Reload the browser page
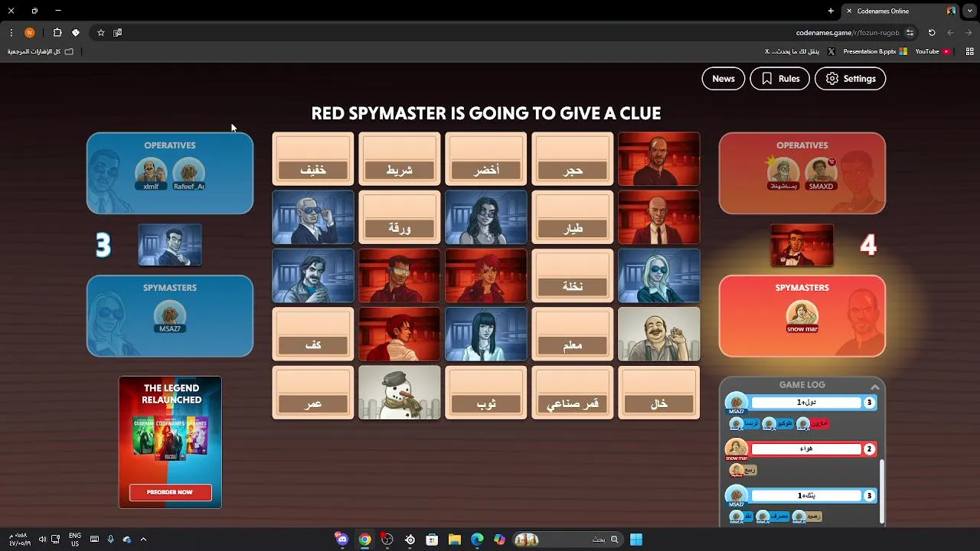 click(932, 33)
